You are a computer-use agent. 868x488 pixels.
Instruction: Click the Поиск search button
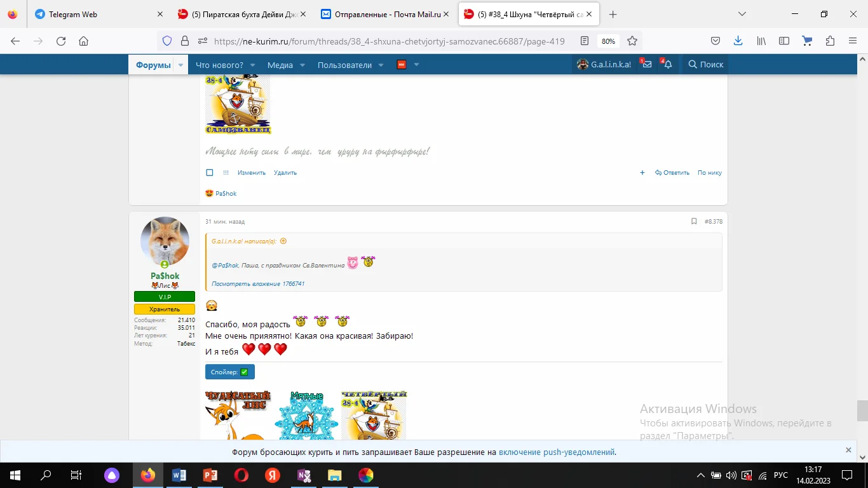[705, 64]
